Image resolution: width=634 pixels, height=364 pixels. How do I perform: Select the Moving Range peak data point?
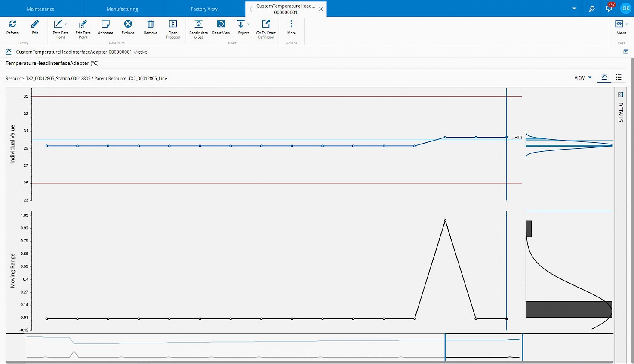445,220
